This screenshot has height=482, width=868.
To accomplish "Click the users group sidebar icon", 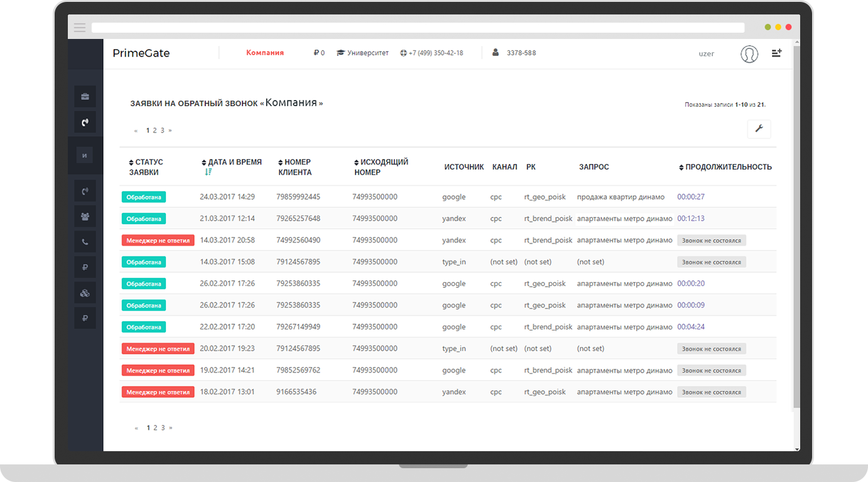I will point(85,216).
